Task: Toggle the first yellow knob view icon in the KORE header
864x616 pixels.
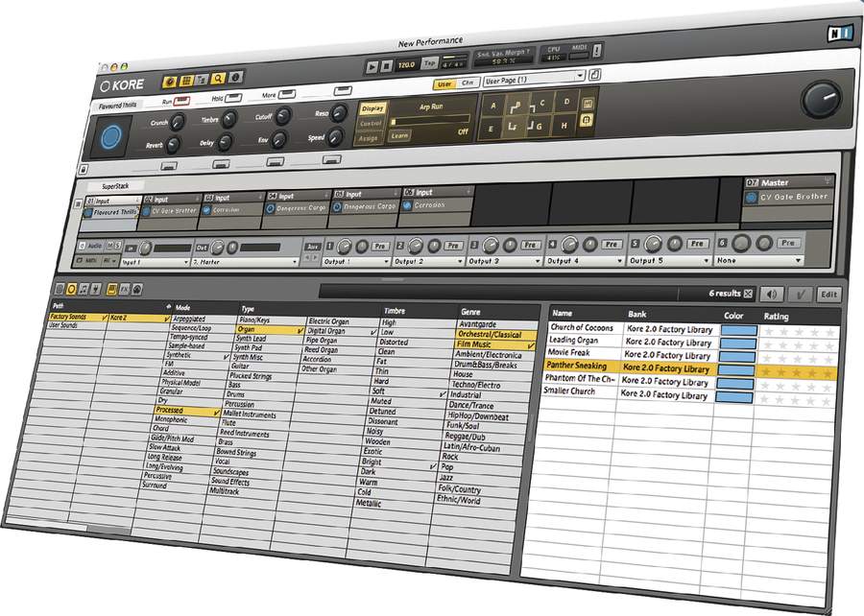Action: pos(170,82)
